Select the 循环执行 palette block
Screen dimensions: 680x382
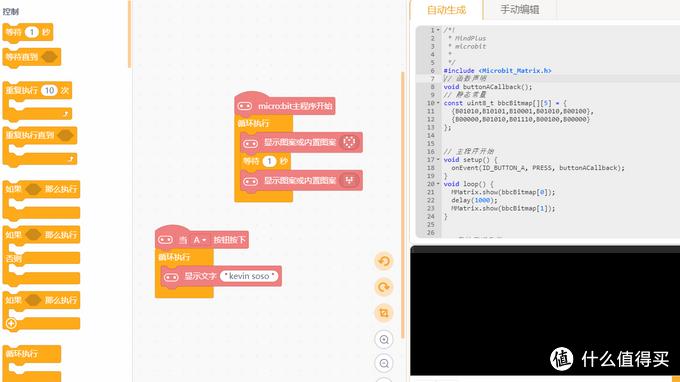click(x=32, y=362)
